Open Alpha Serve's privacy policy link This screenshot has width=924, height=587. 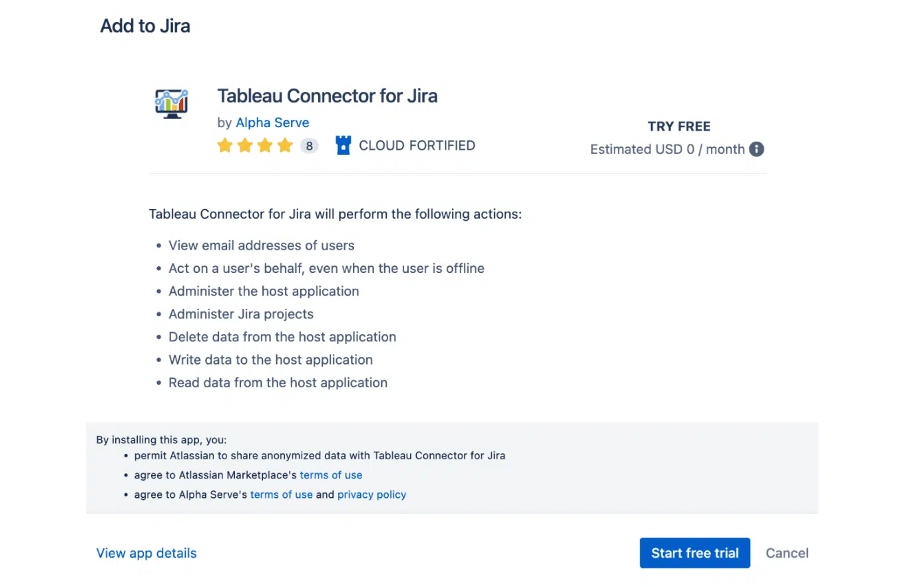click(x=371, y=494)
